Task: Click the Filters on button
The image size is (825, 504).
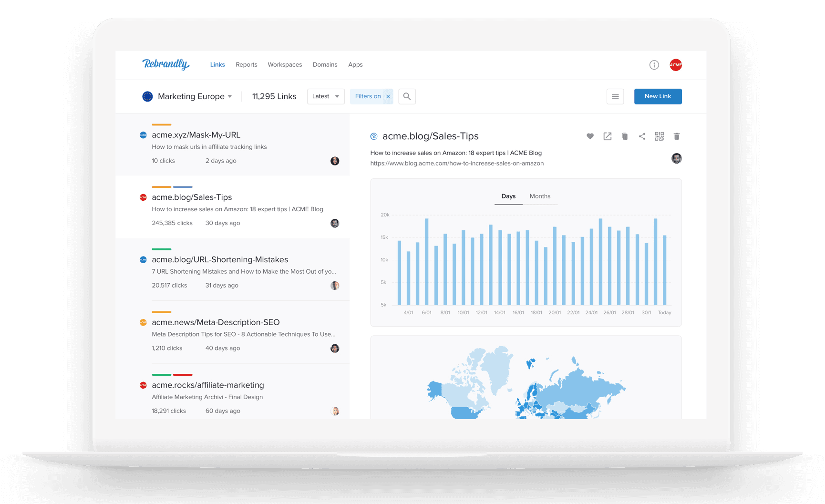Action: [x=368, y=96]
